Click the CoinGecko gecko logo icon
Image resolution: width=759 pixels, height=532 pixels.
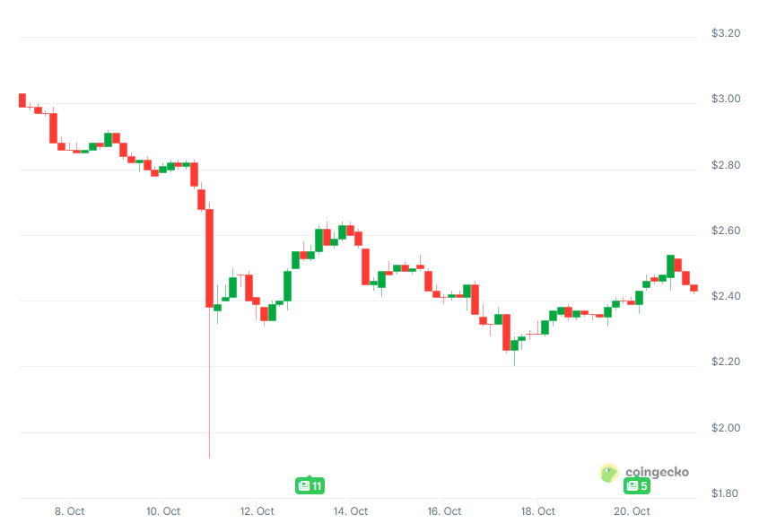coord(609,473)
